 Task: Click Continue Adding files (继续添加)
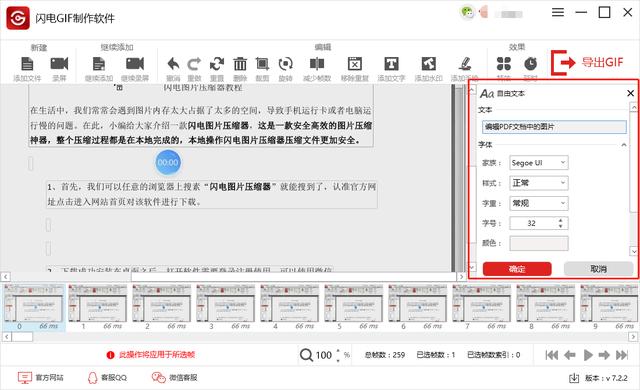99,64
